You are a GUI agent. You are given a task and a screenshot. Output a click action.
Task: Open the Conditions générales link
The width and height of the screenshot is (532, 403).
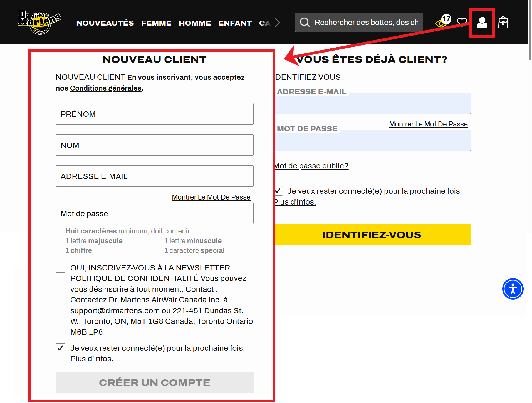105,88
